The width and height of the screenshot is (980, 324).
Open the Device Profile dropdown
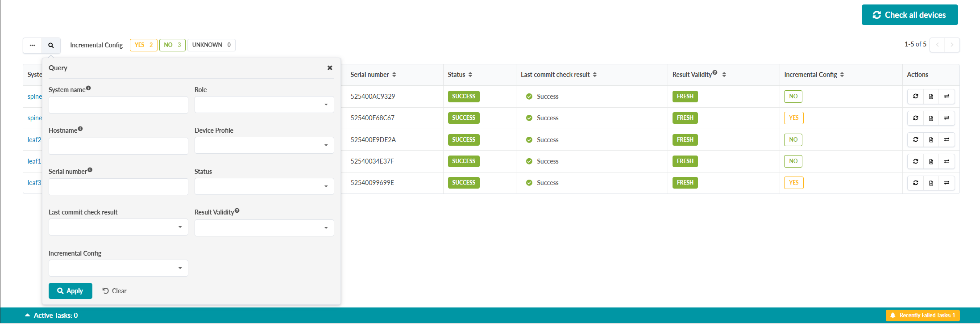264,145
